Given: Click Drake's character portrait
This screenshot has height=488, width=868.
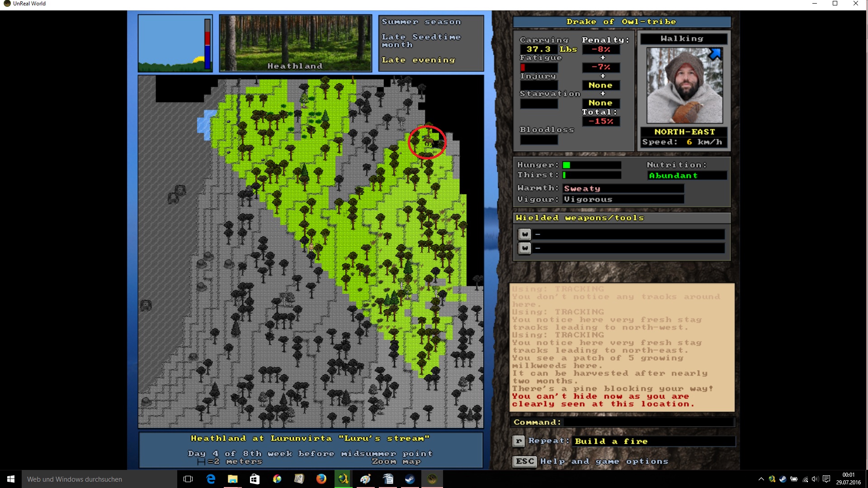Looking at the screenshot, I should coord(684,85).
